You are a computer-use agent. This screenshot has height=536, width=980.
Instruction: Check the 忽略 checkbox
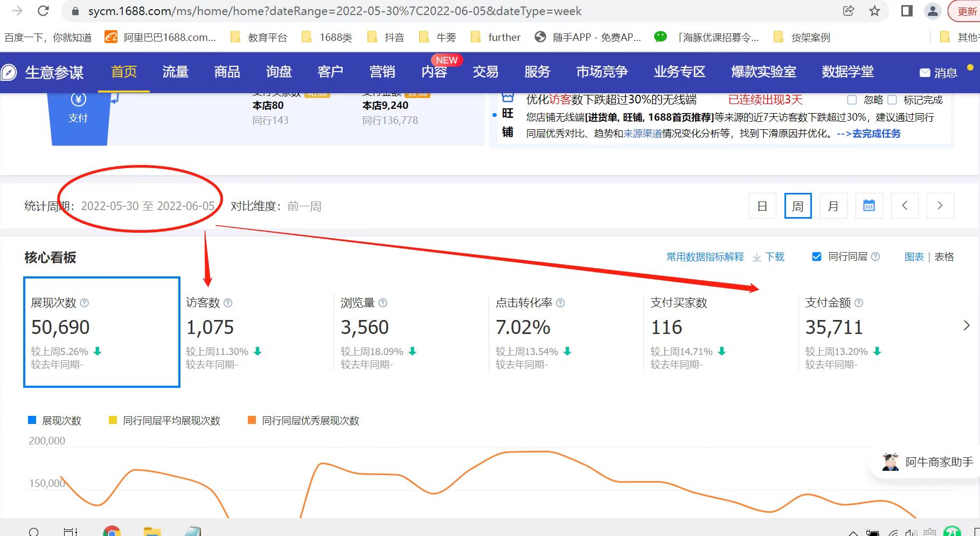[852, 100]
